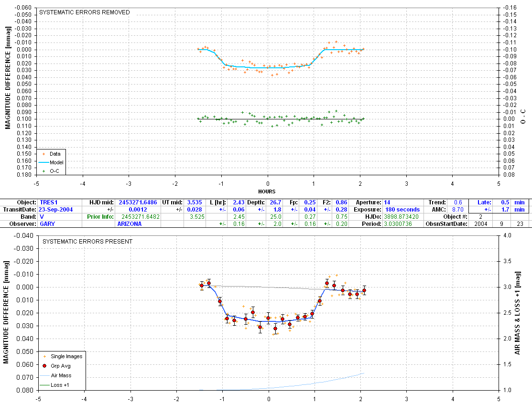Select the ObsnStartDate year 2004

click(x=481, y=223)
